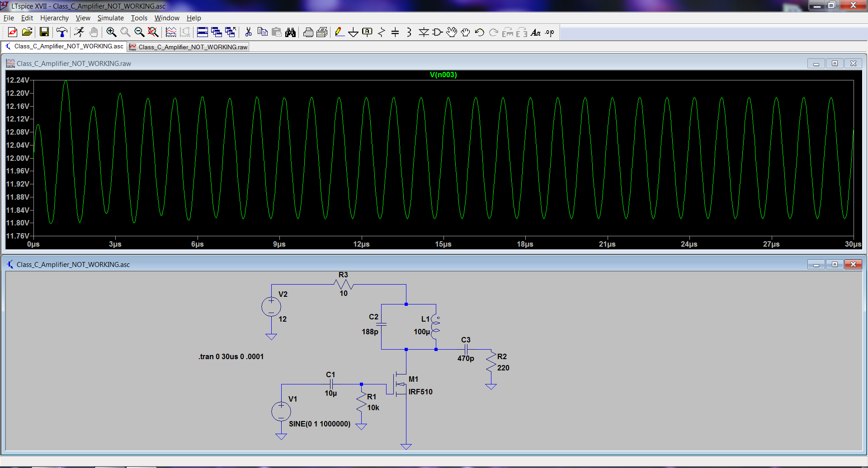Click the SINE(0 1 1000000) source value
The width and height of the screenshot is (868, 468).
320,424
